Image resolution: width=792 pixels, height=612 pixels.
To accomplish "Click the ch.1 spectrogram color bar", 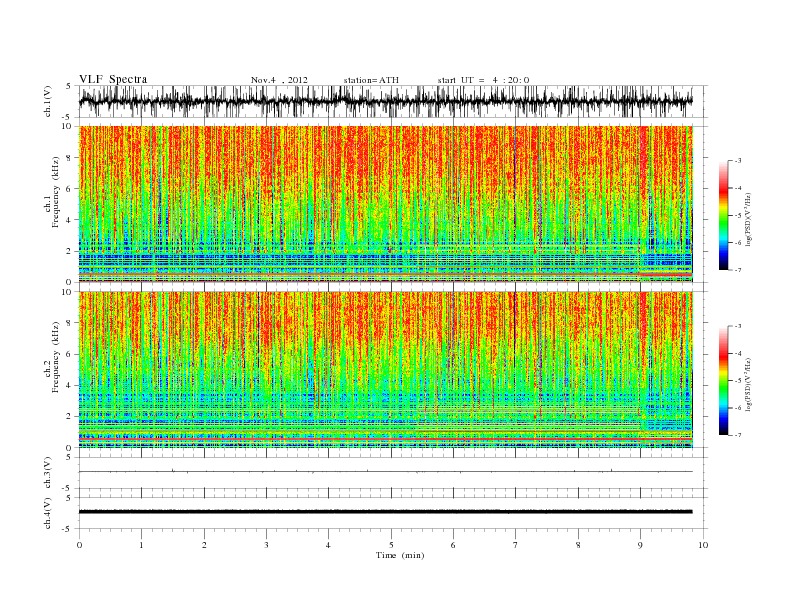I will point(724,216).
